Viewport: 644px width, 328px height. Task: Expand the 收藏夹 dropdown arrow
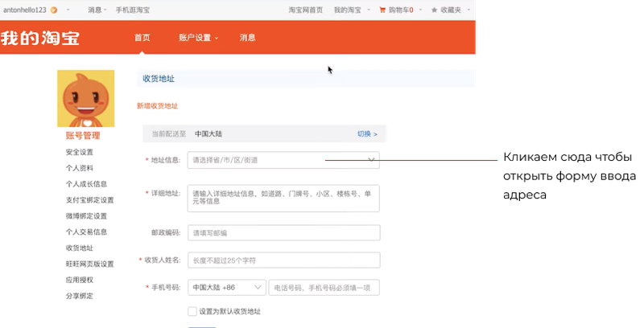tap(469, 10)
